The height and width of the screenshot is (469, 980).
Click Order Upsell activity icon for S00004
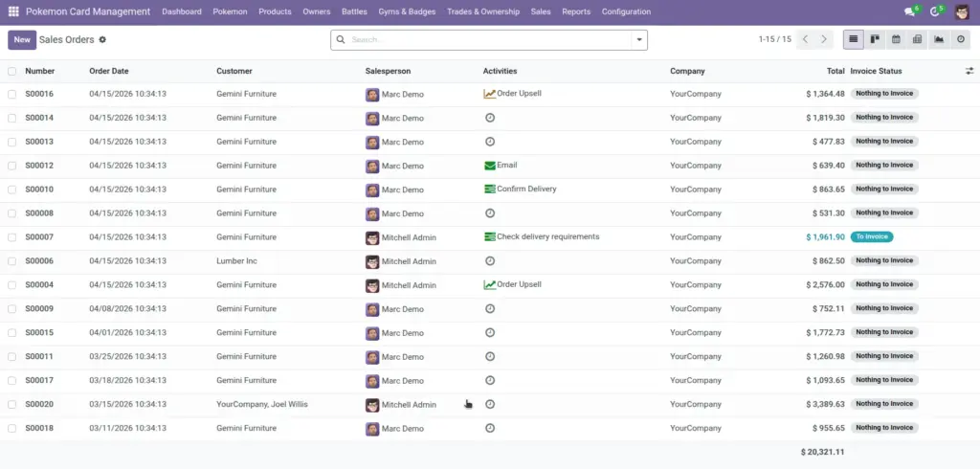coord(489,284)
